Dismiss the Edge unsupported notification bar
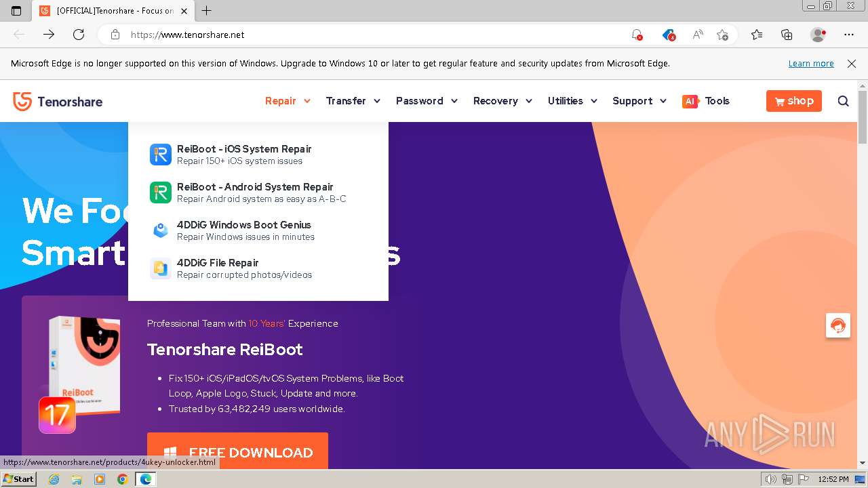 point(852,64)
